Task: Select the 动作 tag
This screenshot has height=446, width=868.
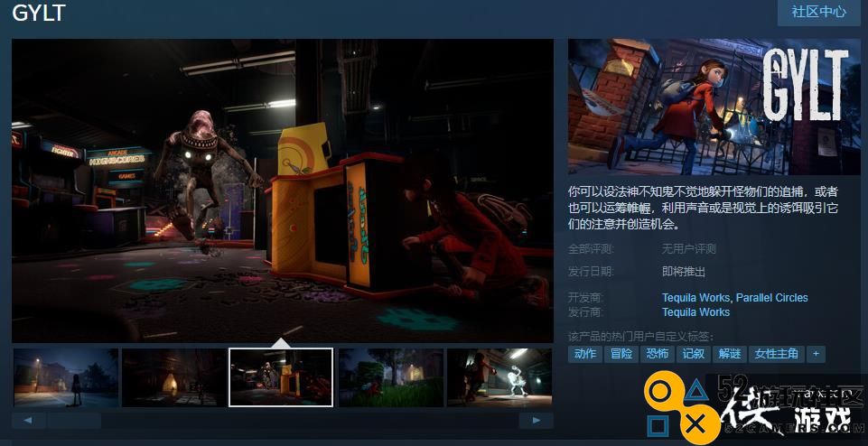Action: 585,354
